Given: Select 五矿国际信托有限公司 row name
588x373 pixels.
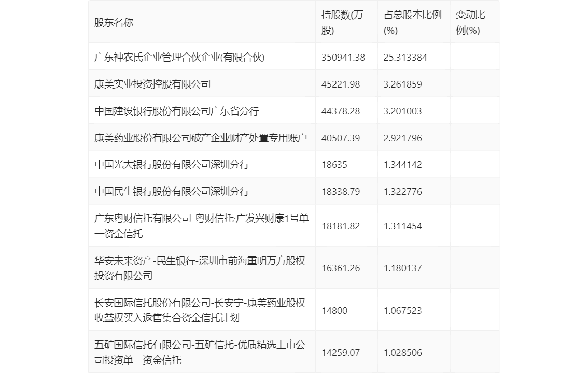Looking at the screenshot, I should click(x=200, y=352).
